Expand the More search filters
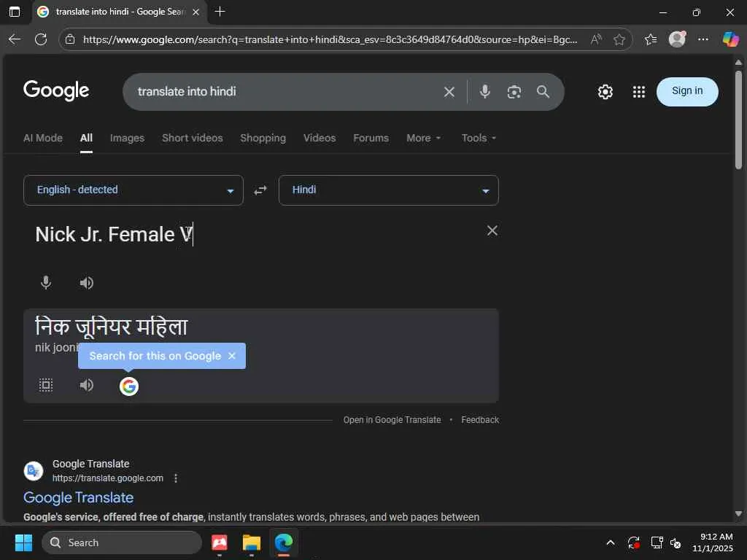Viewport: 747px width, 560px height. [x=424, y=138]
